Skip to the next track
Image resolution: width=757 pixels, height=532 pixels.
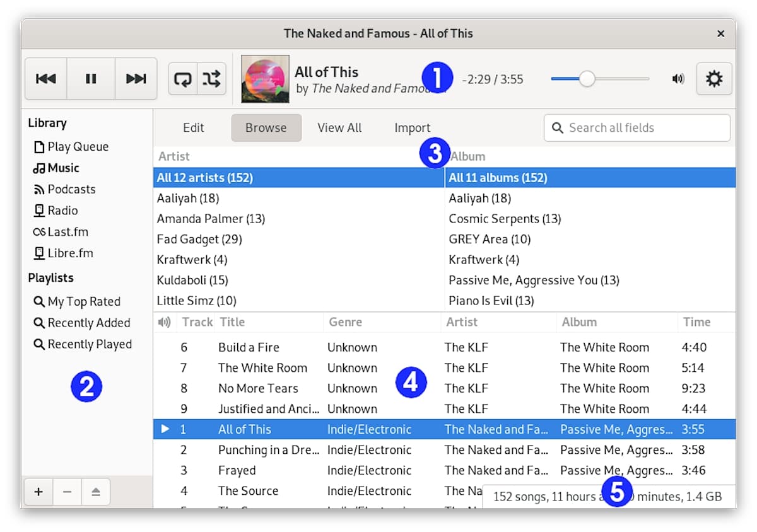(136, 79)
